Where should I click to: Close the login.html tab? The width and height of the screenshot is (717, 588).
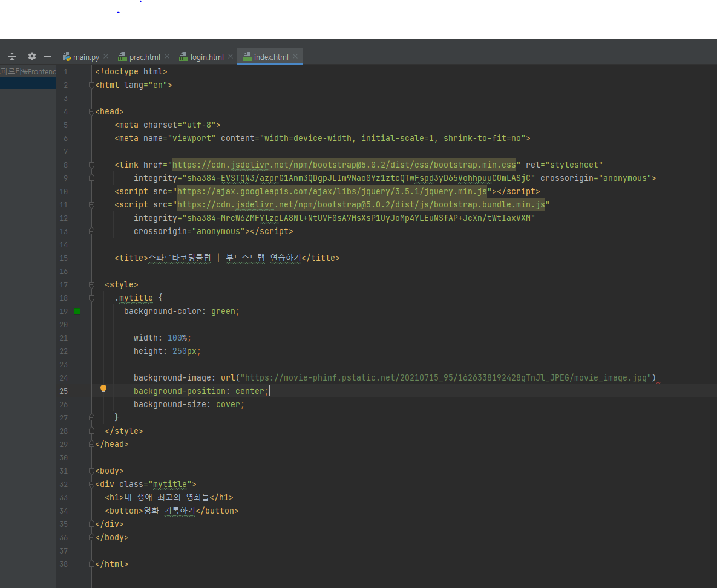(231, 56)
